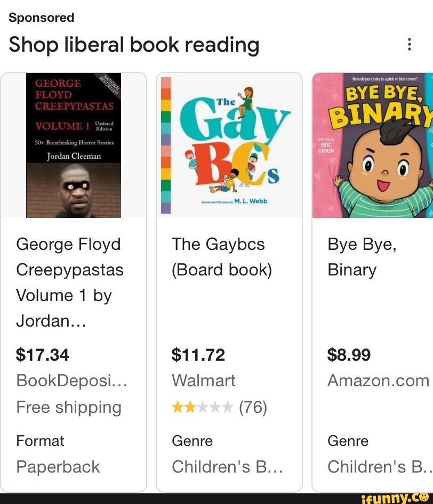Click the Free shipping text

(69, 408)
